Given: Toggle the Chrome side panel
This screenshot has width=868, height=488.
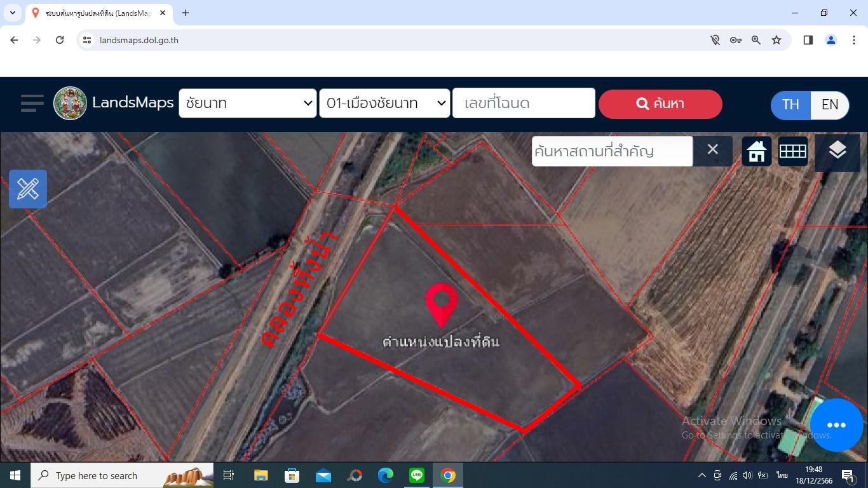Looking at the screenshot, I should point(808,40).
